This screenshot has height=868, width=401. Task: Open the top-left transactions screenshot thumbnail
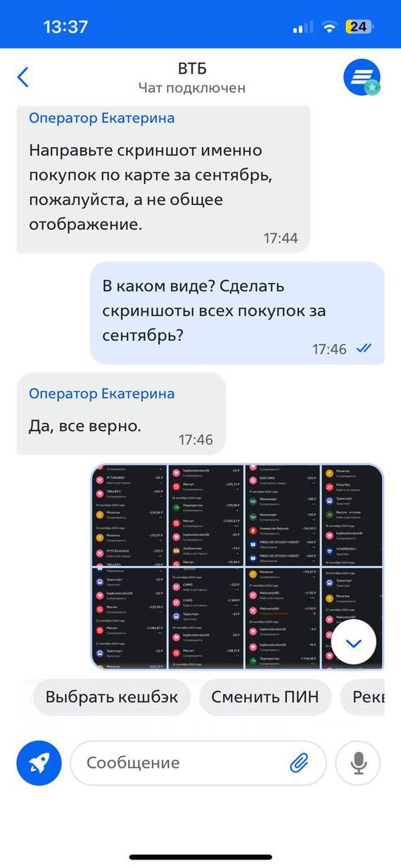(129, 515)
